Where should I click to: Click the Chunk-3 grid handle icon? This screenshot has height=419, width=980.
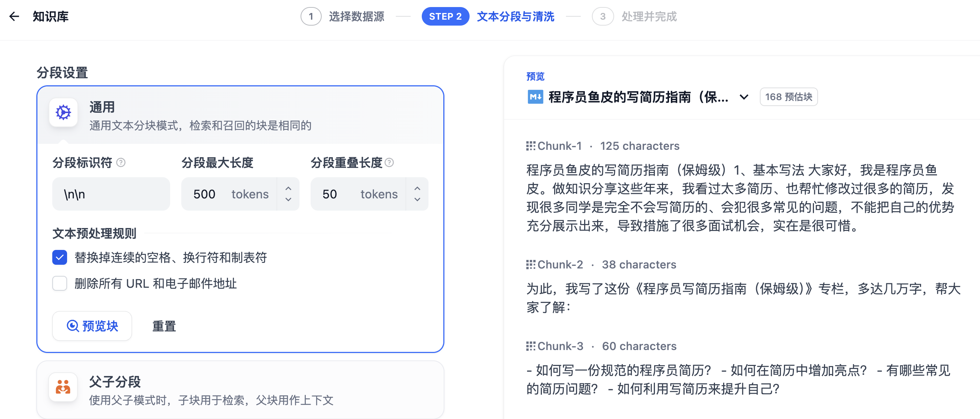click(530, 346)
